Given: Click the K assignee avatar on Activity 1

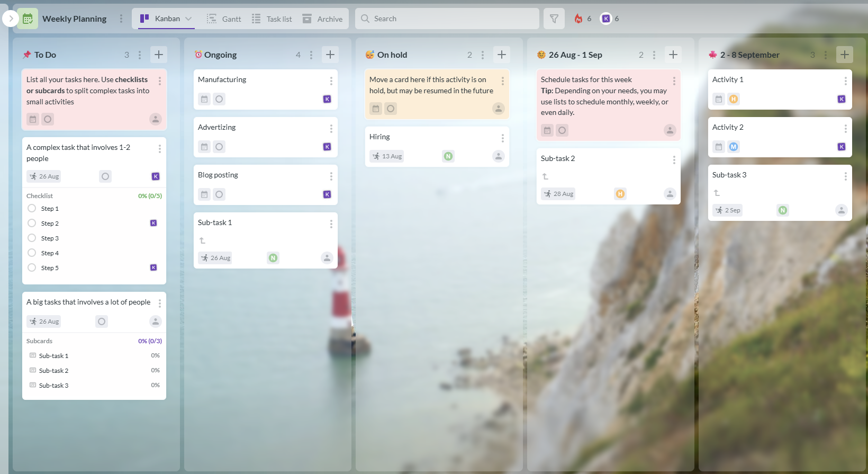Looking at the screenshot, I should pos(842,99).
